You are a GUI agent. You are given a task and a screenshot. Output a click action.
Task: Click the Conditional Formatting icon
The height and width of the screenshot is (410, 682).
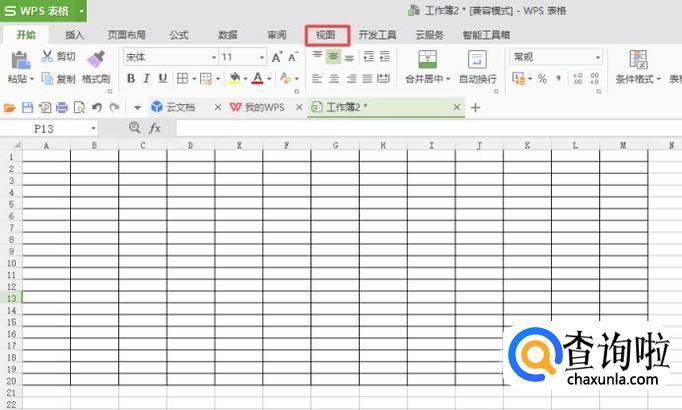(638, 59)
